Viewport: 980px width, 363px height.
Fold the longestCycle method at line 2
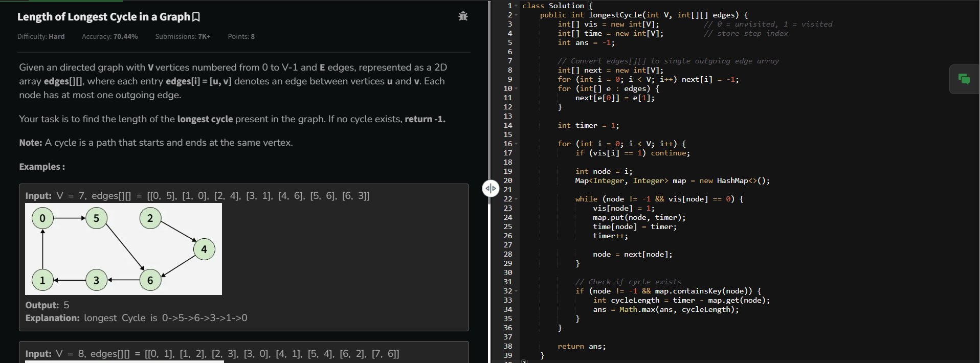(516, 15)
